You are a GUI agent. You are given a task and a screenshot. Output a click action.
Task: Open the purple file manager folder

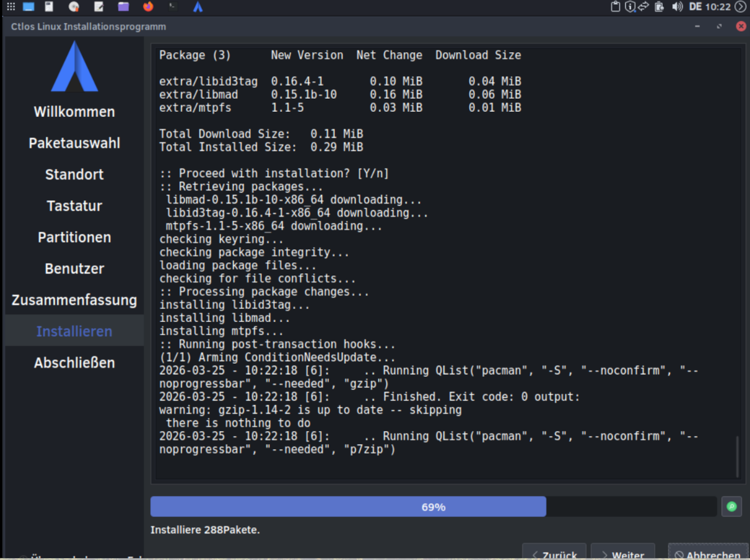coord(123,7)
